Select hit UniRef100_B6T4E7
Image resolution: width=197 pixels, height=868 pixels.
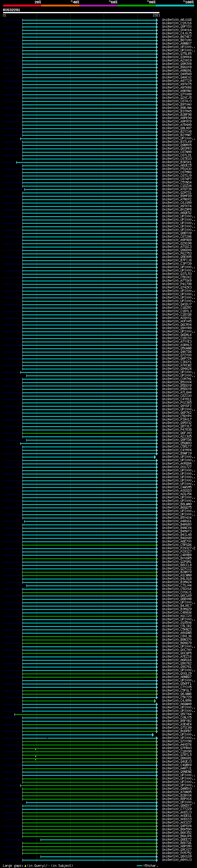click(176, 37)
